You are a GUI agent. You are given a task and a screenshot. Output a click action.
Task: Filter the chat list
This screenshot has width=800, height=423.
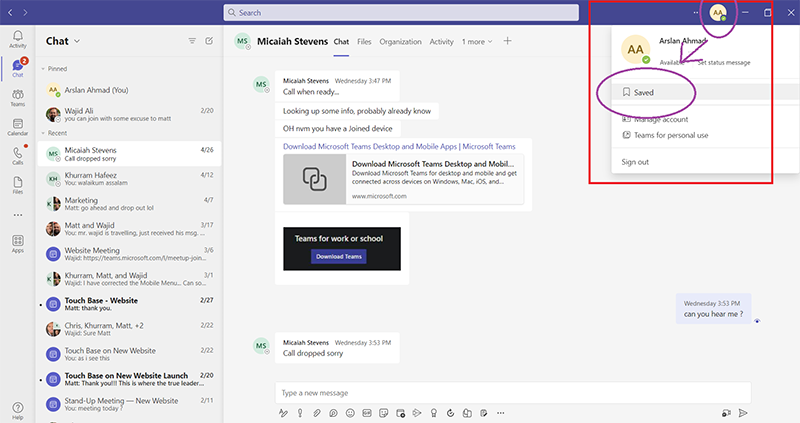(192, 41)
